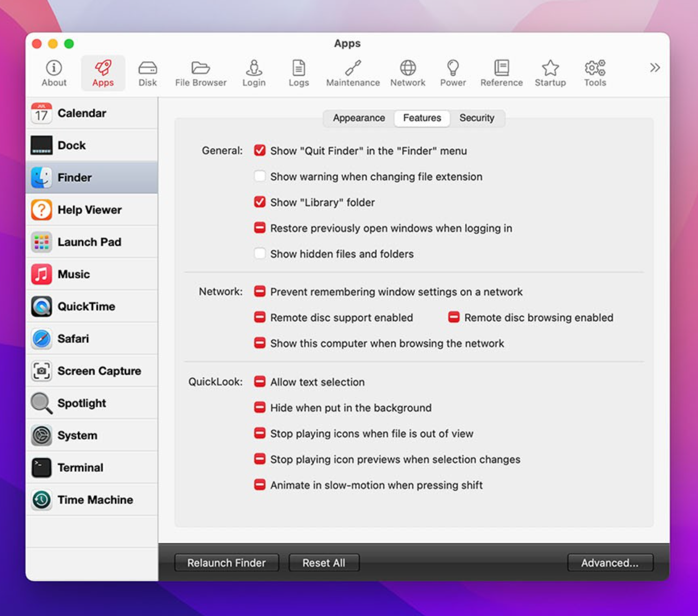This screenshot has height=616, width=698.
Task: Toggle Hide when put in the background
Action: point(260,408)
